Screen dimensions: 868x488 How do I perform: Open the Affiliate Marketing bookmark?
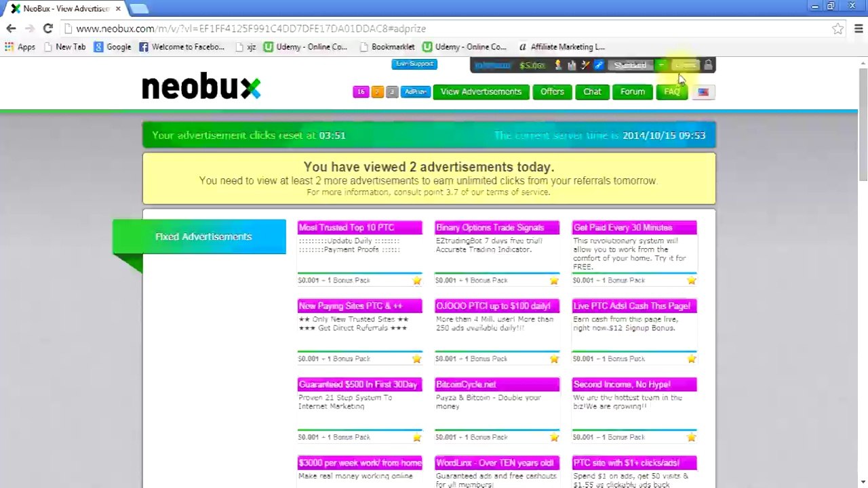pyautogui.click(x=561, y=47)
